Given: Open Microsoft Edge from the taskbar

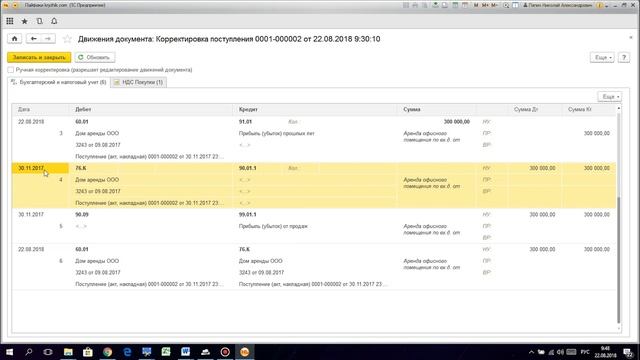Looking at the screenshot, I should pos(127,352).
